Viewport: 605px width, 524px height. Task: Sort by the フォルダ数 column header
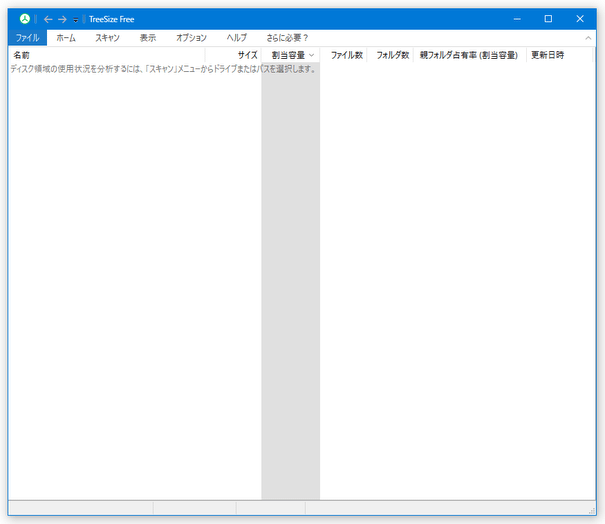390,55
